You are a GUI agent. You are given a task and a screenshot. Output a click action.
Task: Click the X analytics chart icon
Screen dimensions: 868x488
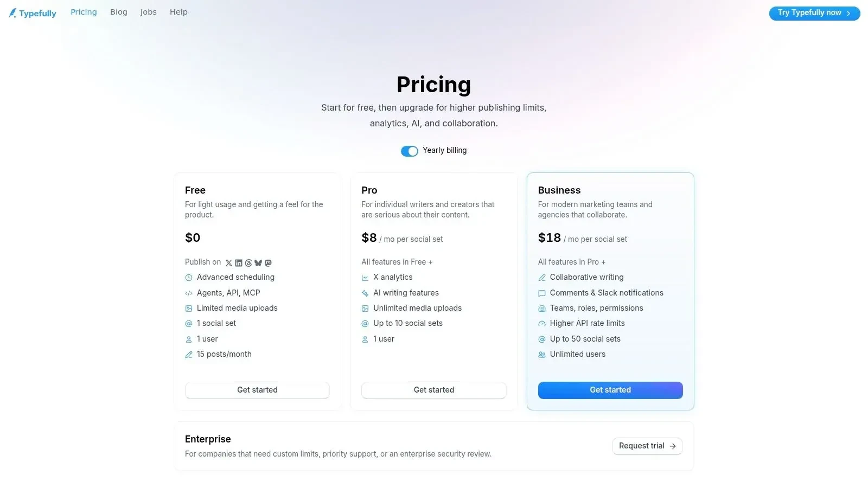[x=365, y=278]
